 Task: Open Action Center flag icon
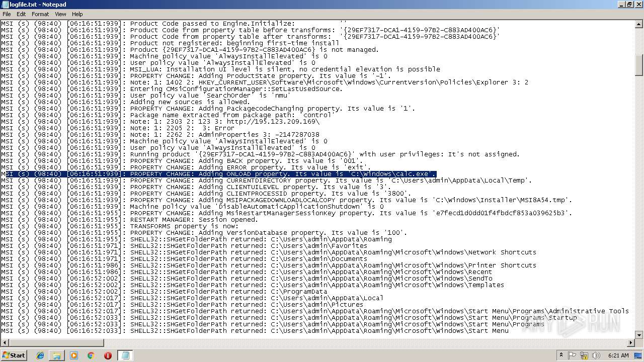click(x=573, y=355)
